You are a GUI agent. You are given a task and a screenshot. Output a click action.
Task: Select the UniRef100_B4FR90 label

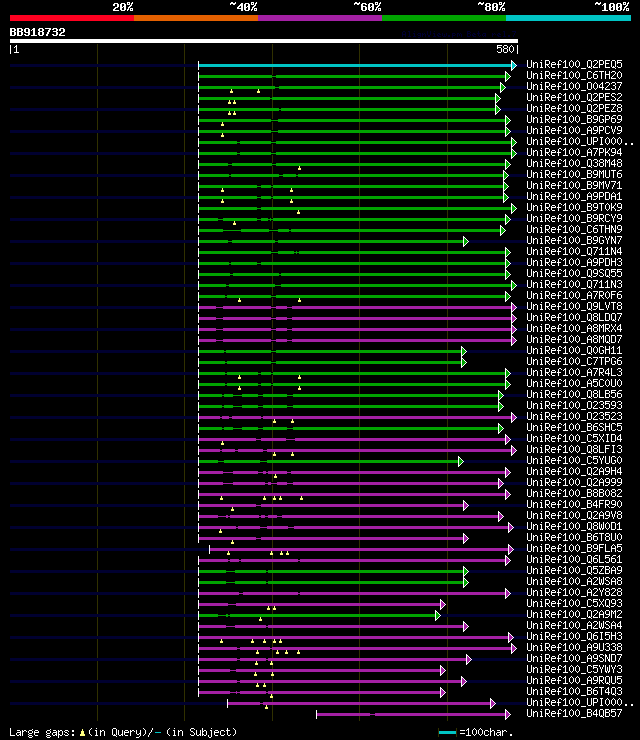click(x=574, y=505)
